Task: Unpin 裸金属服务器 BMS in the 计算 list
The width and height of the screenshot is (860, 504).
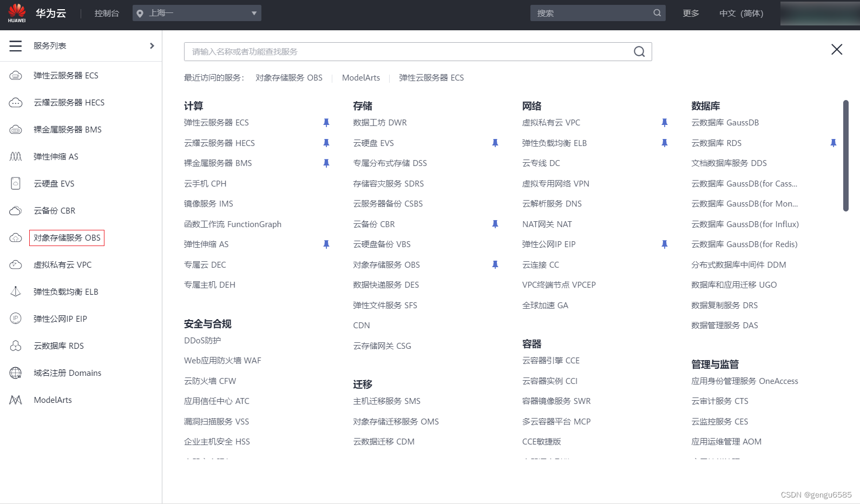Action: click(326, 163)
